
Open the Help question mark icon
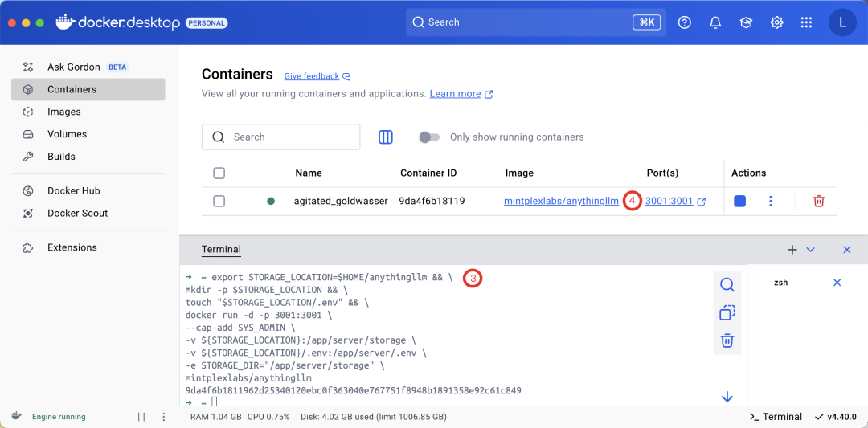pos(685,22)
